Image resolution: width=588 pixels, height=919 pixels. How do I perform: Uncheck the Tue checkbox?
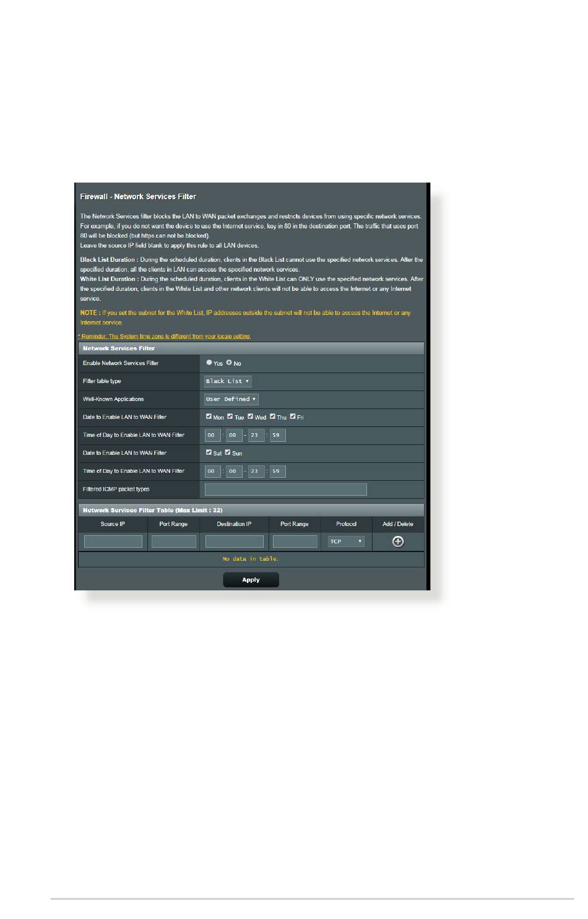coord(230,416)
